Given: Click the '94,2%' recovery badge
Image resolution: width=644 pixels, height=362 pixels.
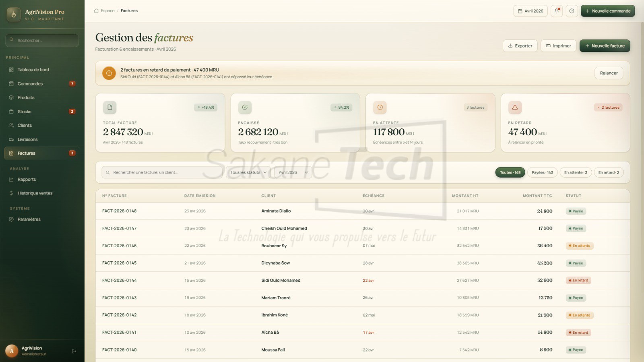Looking at the screenshot, I should click(341, 108).
